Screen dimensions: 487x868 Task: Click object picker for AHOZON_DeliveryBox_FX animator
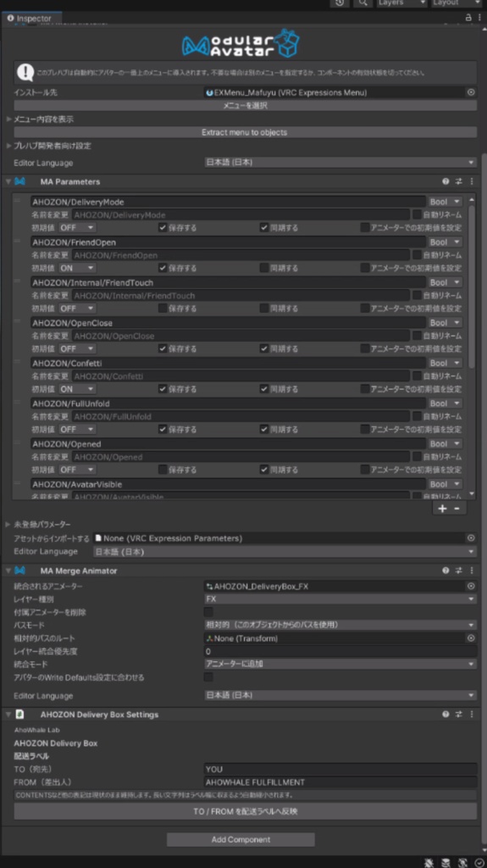point(471,587)
